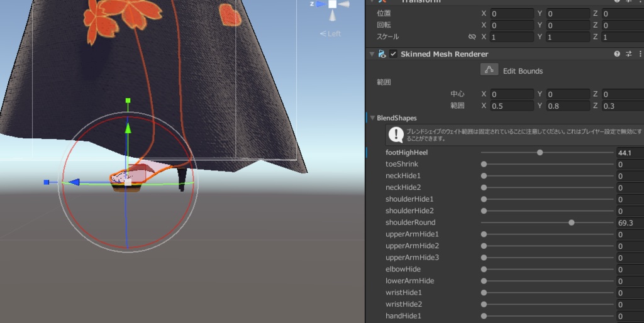This screenshot has width=644, height=323.
Task: Click the Skinned Mesh Renderer component icon
Action: point(382,54)
